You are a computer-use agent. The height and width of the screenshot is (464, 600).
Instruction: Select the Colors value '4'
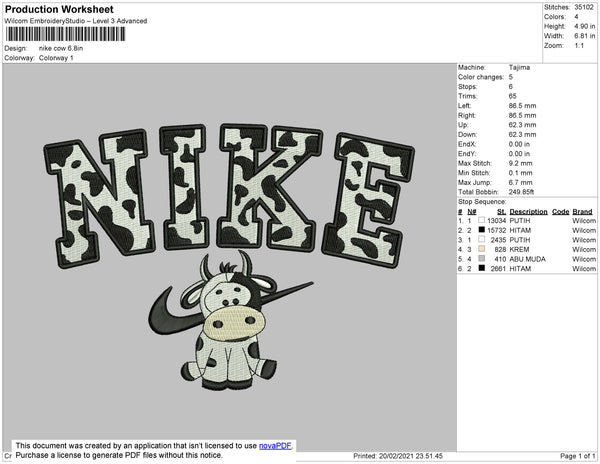coord(576,17)
